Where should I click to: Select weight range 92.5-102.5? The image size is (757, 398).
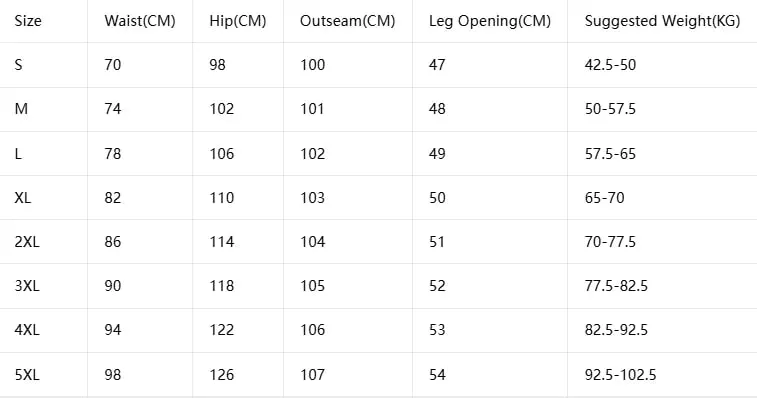(x=620, y=374)
